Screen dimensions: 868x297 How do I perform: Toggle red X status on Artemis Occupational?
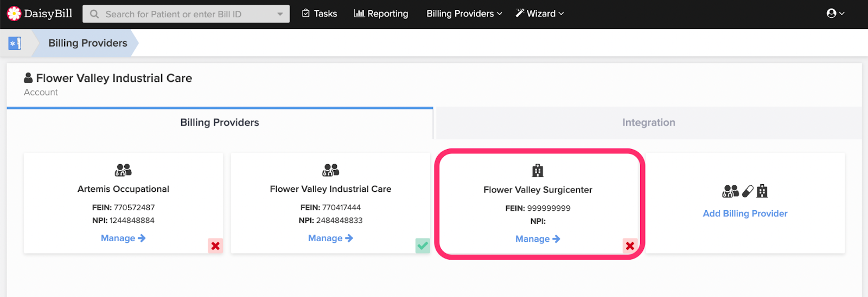215,246
